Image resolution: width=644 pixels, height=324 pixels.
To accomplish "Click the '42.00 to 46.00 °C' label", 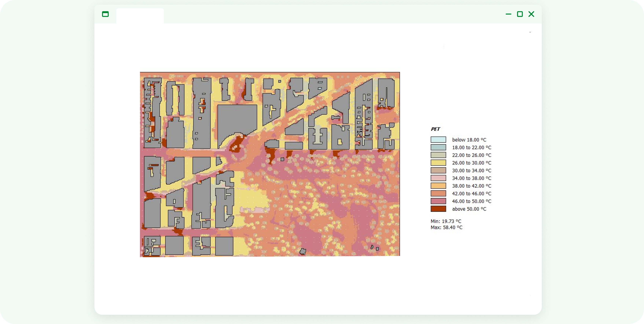I will (471, 194).
